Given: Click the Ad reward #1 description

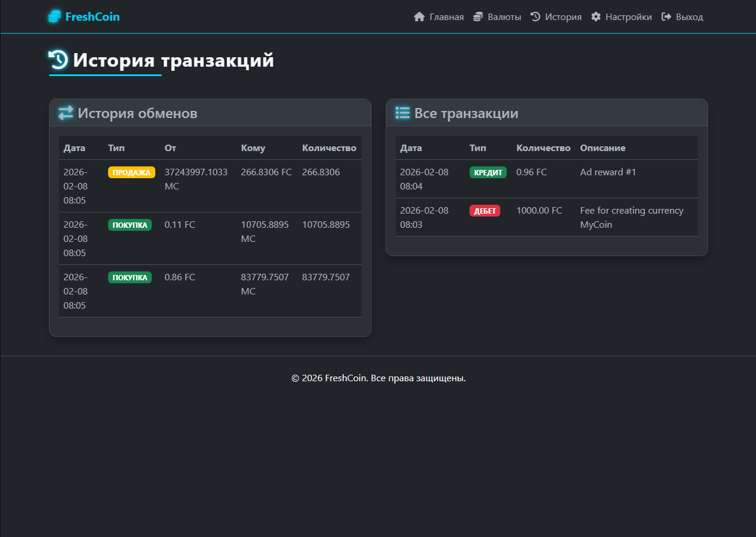Looking at the screenshot, I should coord(608,172).
